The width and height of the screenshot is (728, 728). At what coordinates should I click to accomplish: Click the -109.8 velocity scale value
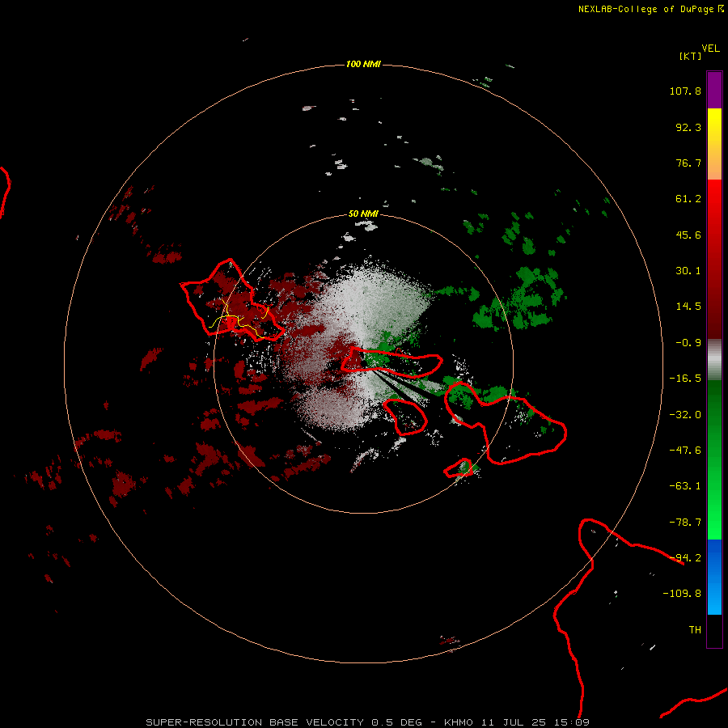[x=682, y=594]
